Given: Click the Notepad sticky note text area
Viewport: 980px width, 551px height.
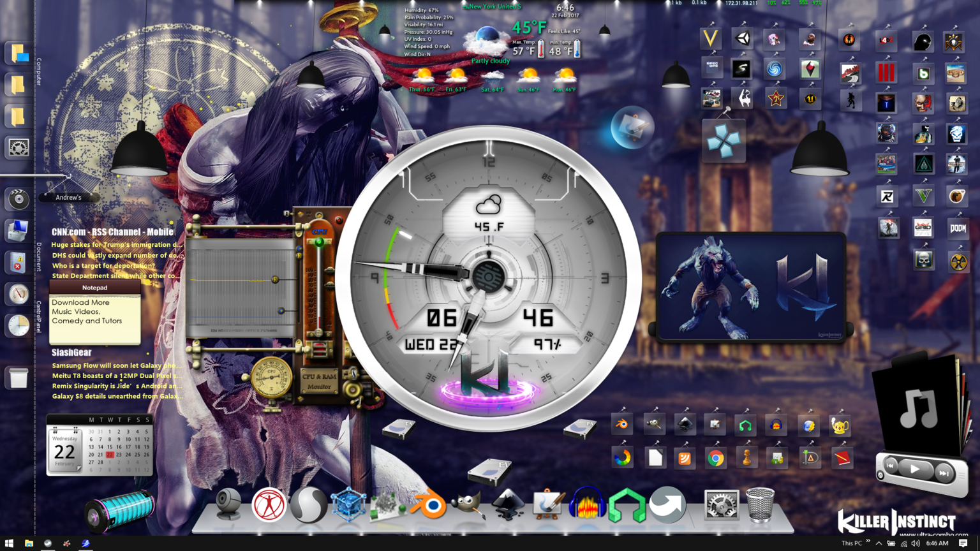Looking at the screenshot, I should 94,319.
